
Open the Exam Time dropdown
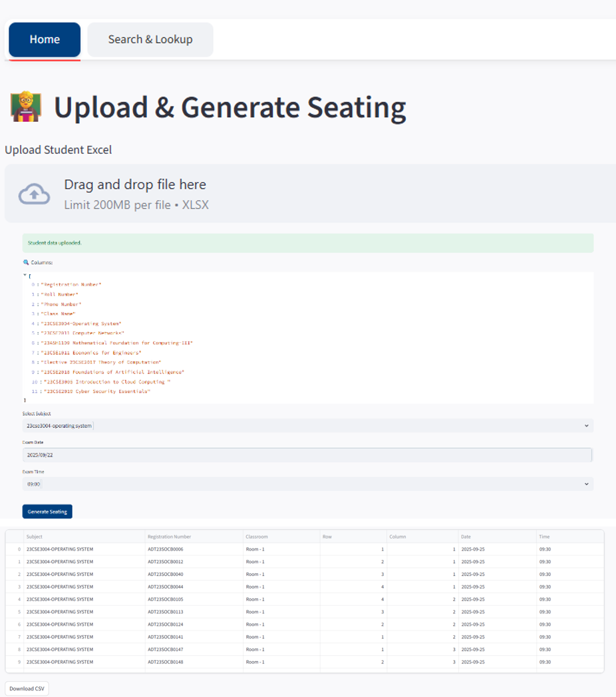point(308,484)
